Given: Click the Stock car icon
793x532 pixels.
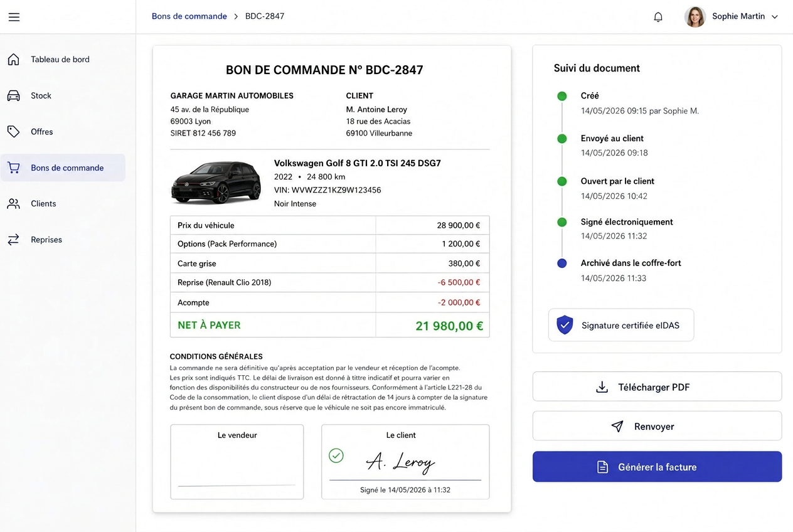Looking at the screenshot, I should click(13, 96).
